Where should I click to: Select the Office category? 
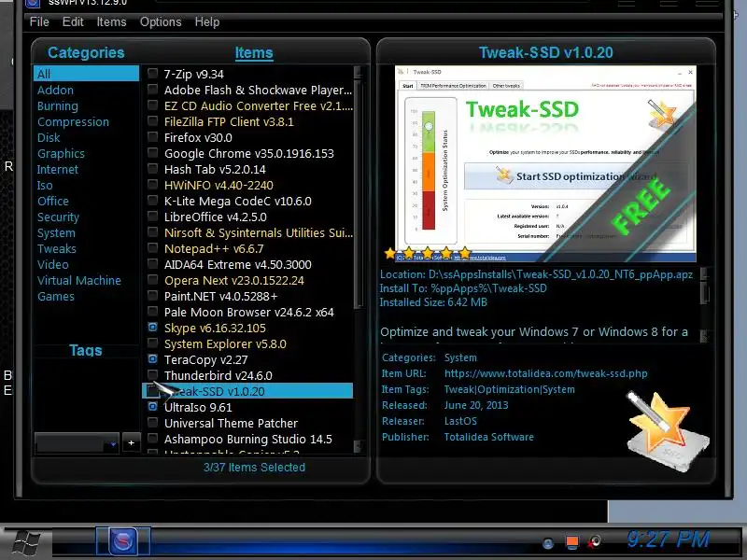[53, 201]
